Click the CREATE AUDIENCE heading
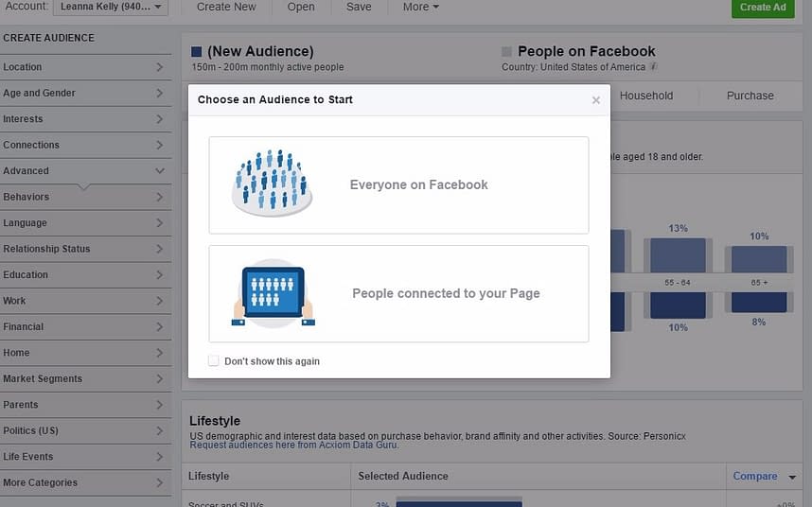 48,38
